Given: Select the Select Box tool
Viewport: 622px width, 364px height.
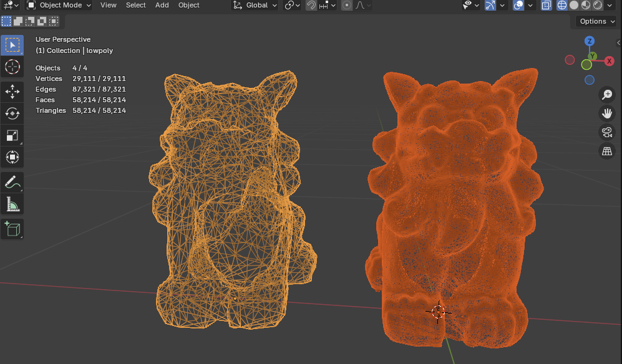Looking at the screenshot, I should (12, 45).
